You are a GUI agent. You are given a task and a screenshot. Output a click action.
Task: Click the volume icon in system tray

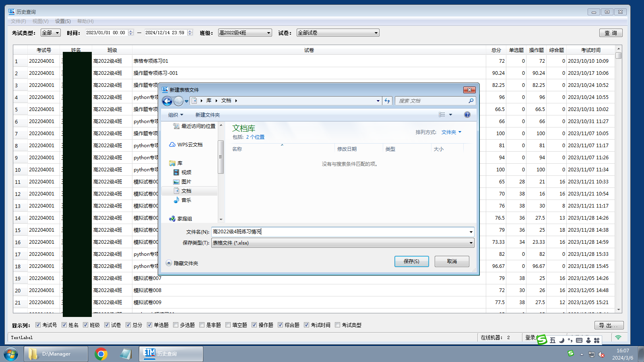(601, 354)
